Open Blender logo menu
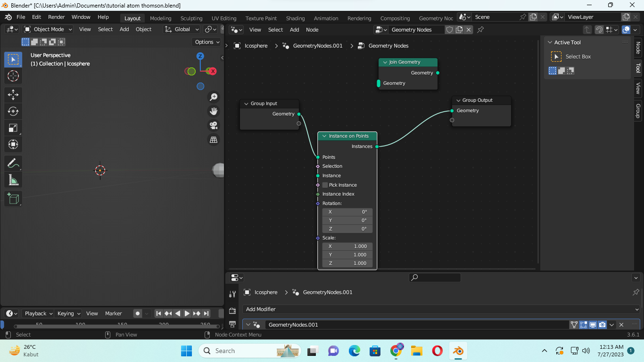644x362 pixels. coord(8,17)
